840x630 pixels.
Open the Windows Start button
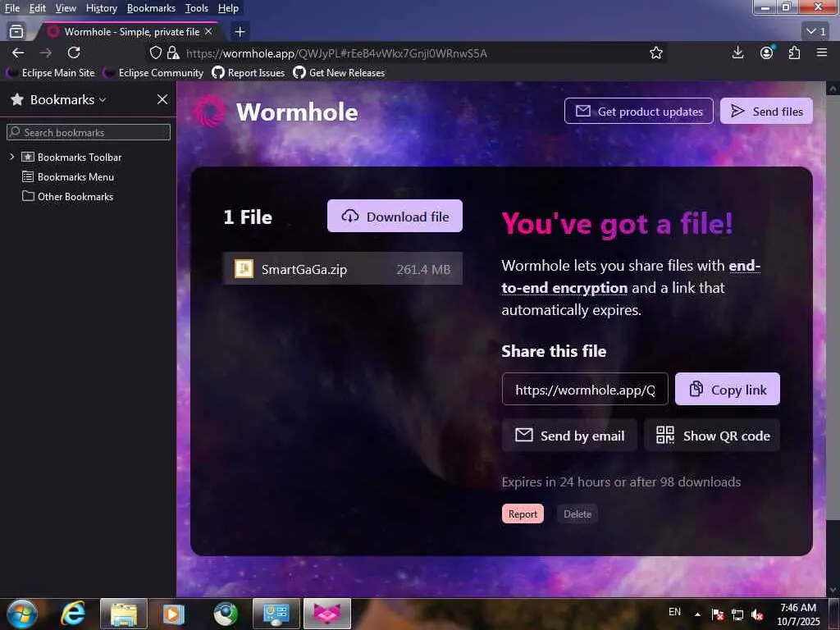pyautogui.click(x=22, y=614)
